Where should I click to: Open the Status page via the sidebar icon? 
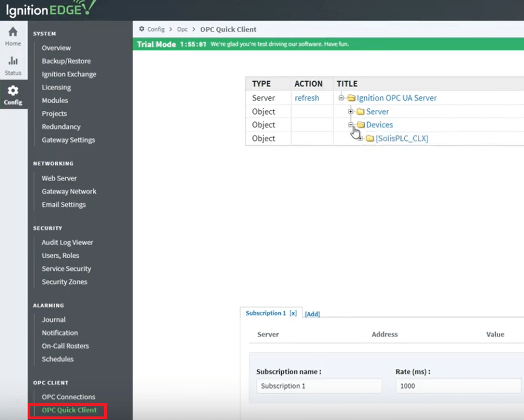click(x=14, y=66)
